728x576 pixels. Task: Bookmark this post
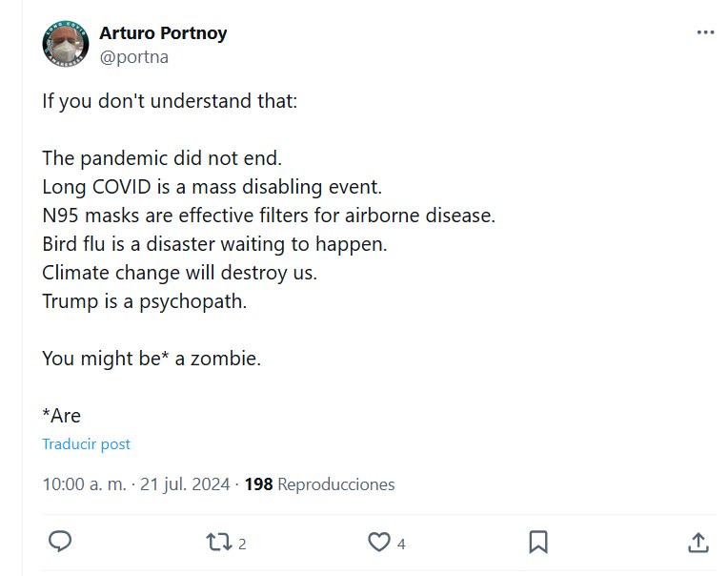(538, 542)
